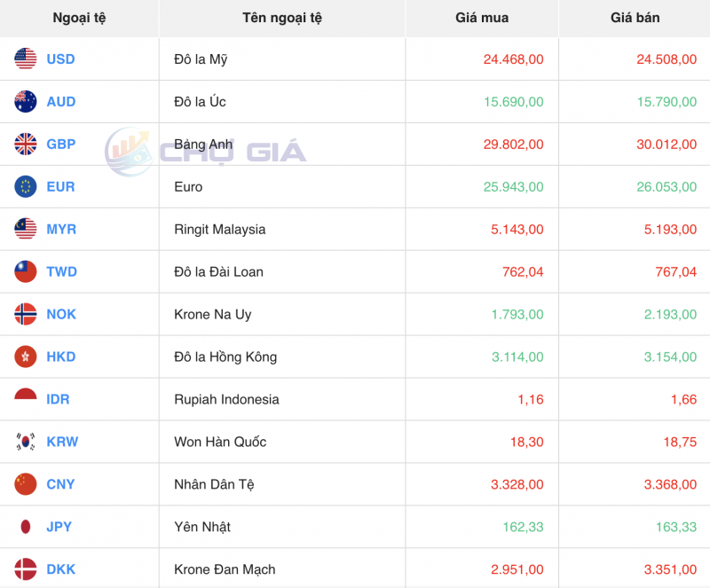Click the Tên ngoại tệ column header
Image resolution: width=710 pixels, height=588 pixels.
tap(280, 18)
